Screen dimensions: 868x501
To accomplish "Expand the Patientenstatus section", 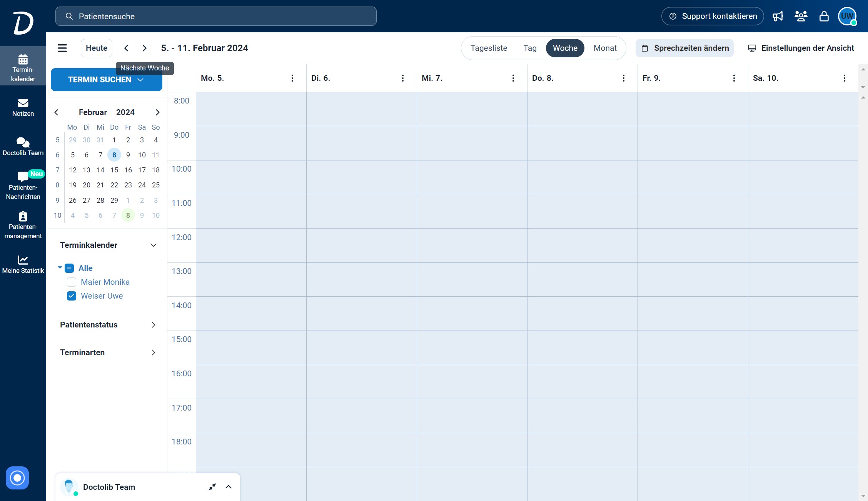I will pyautogui.click(x=154, y=325).
